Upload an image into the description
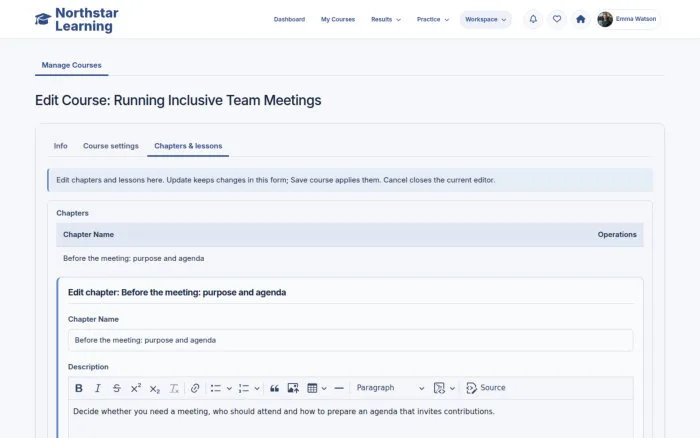Image resolution: width=700 pixels, height=438 pixels. (x=293, y=388)
